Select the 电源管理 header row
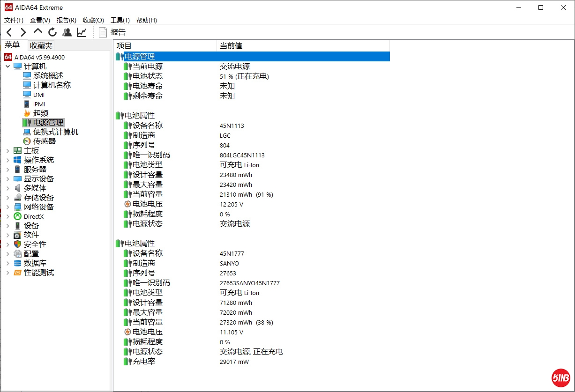 [139, 57]
